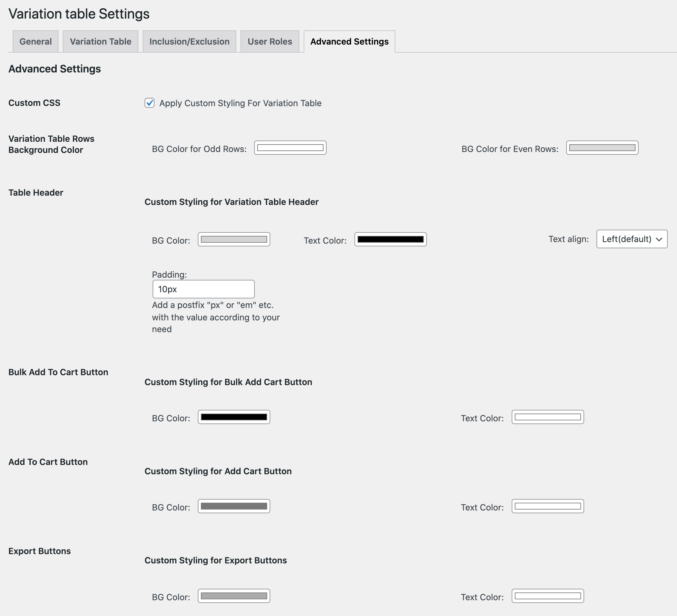This screenshot has width=677, height=616.
Task: Uncheck Apply Custom Styling For Variation Table
Action: point(150,103)
